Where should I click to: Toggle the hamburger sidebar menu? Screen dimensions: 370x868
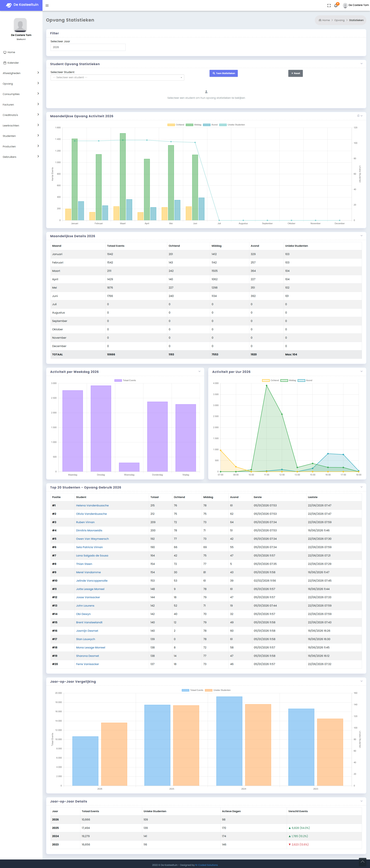click(47, 5)
